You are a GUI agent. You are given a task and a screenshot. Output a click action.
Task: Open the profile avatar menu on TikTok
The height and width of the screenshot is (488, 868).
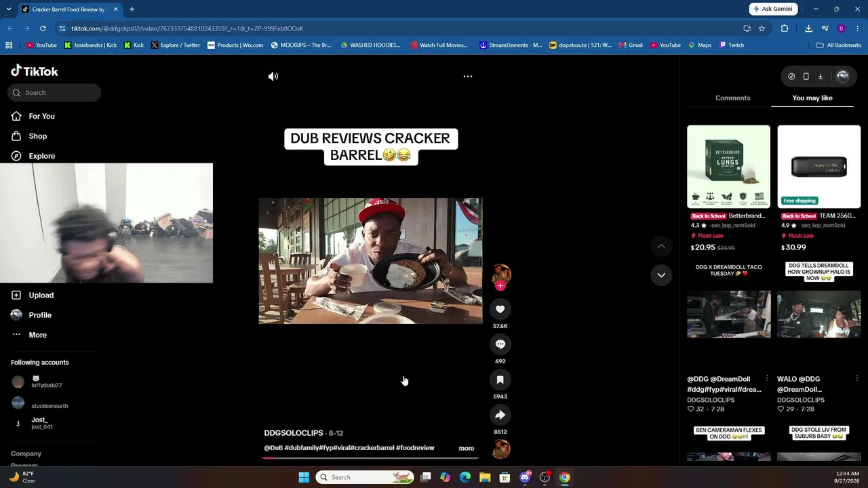tap(843, 77)
